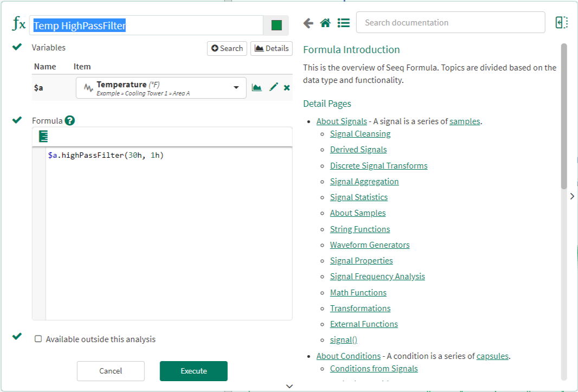
Task: Open the Signal Cleansing documentation link
Action: click(x=360, y=134)
